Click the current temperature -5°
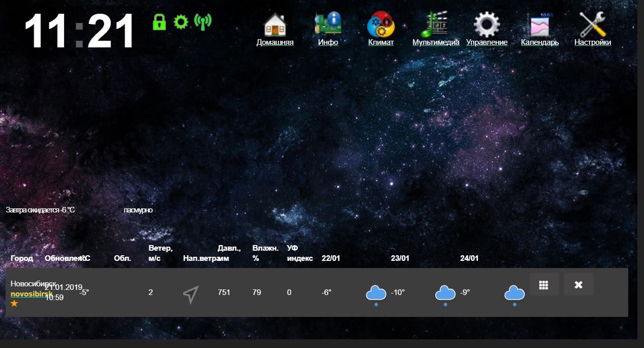 coord(84,292)
